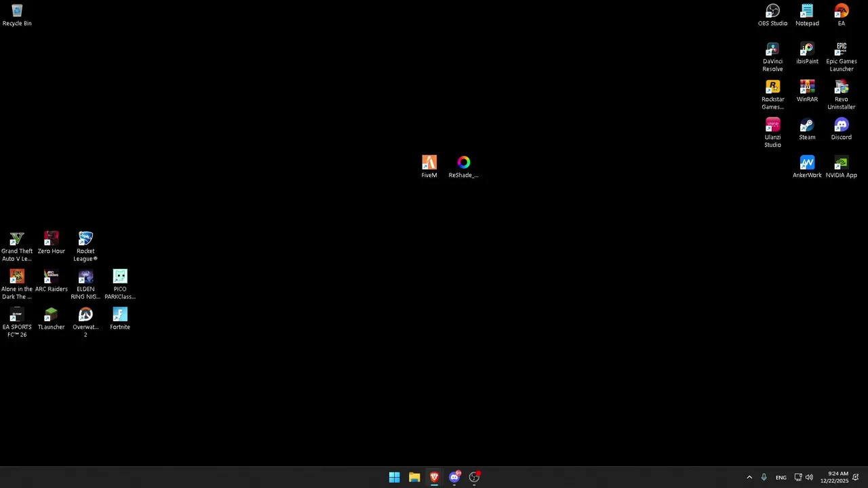Open the volume icon in the system tray
The image size is (868, 488).
tap(809, 477)
